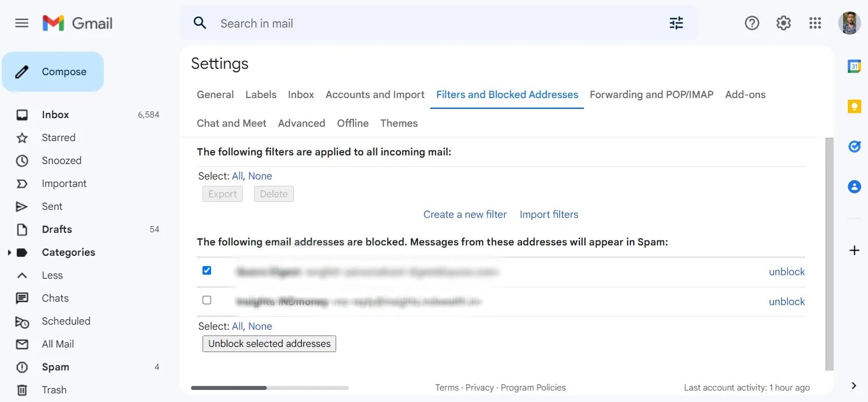Image resolution: width=868 pixels, height=402 pixels.
Task: Open the main menu hamburger icon
Action: point(21,23)
